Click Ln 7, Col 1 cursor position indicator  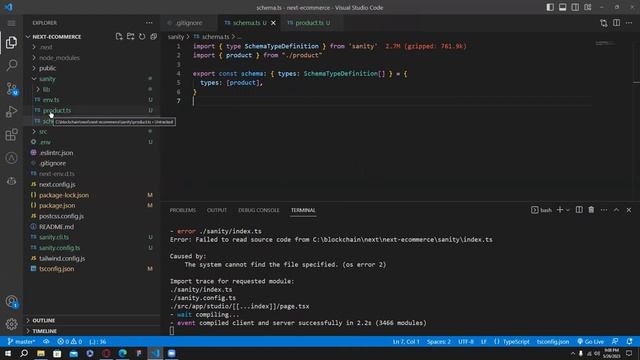click(406, 342)
